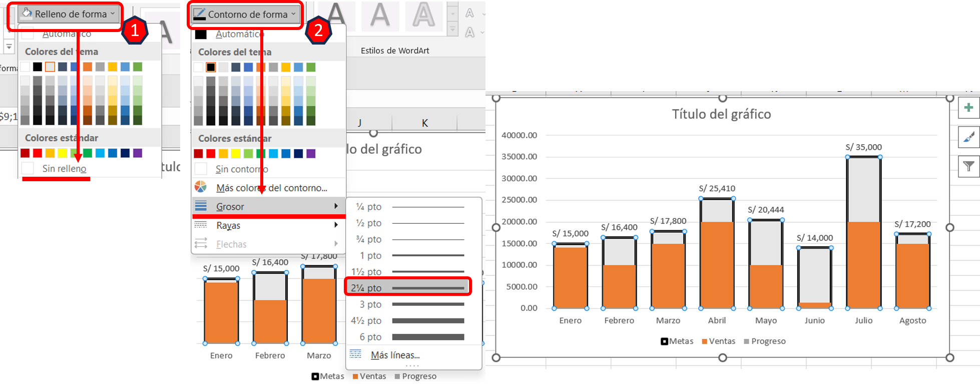This screenshot has width=980, height=384.
Task: Click the Título del gráfico chart title
Action: (721, 114)
